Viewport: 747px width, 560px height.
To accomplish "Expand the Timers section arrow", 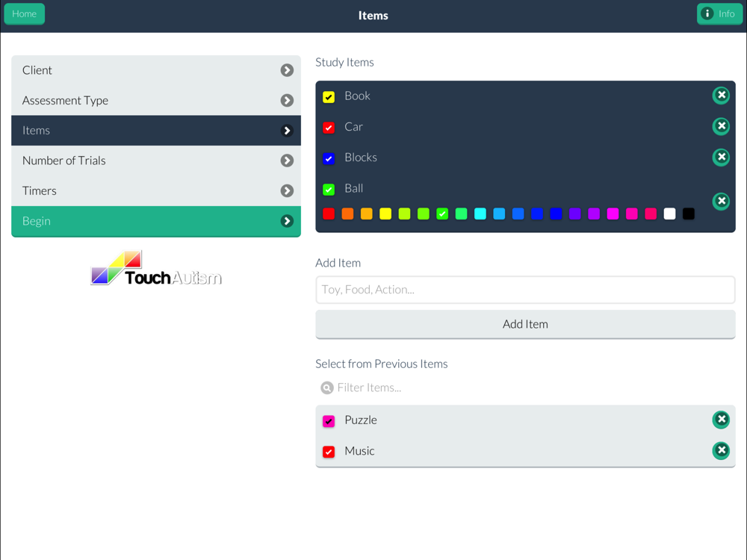I will 287,191.
